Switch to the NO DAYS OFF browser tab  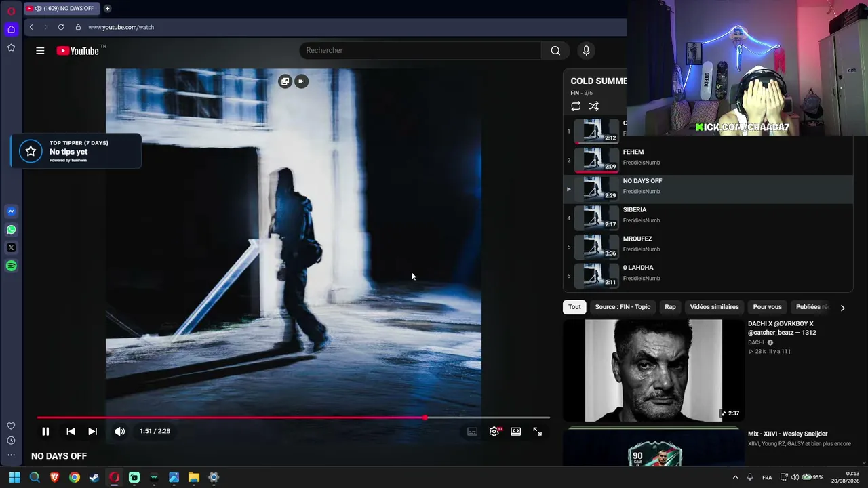[61, 9]
